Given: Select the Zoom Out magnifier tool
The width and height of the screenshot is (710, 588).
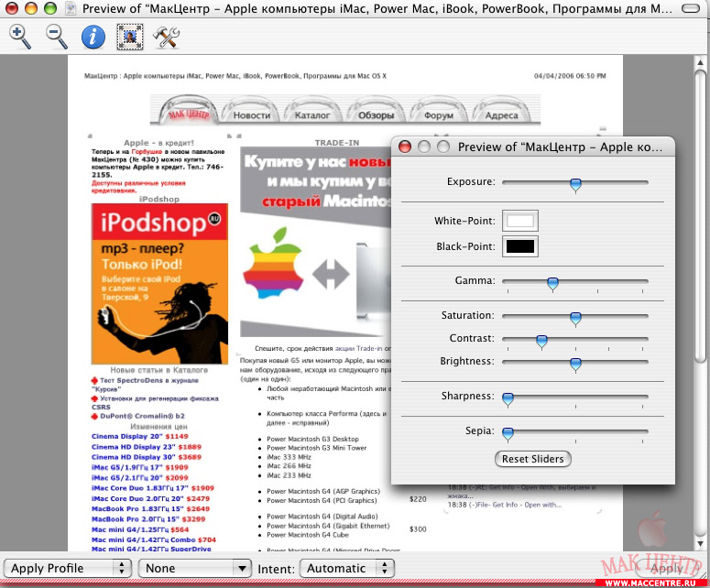Looking at the screenshot, I should [57, 37].
